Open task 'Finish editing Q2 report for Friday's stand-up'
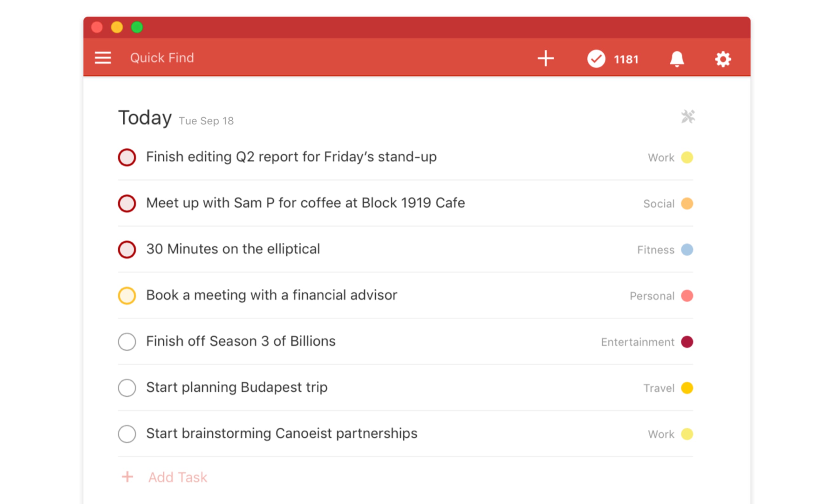The height and width of the screenshot is (504, 834). [291, 157]
